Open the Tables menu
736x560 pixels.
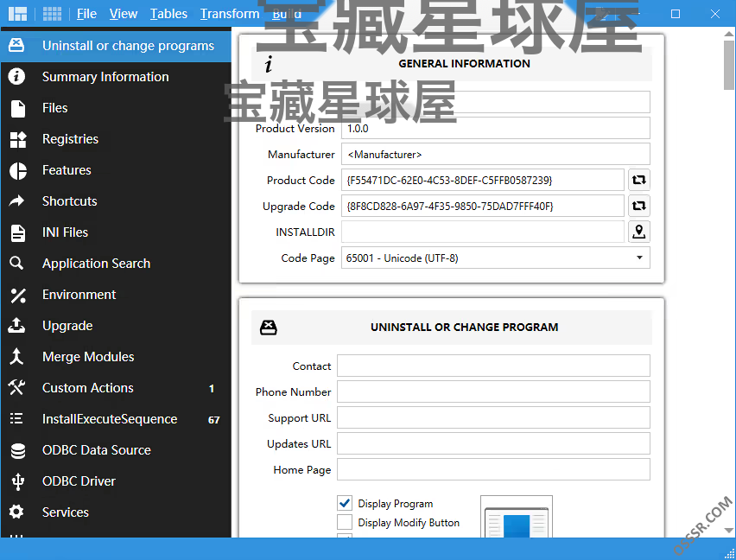[168, 14]
